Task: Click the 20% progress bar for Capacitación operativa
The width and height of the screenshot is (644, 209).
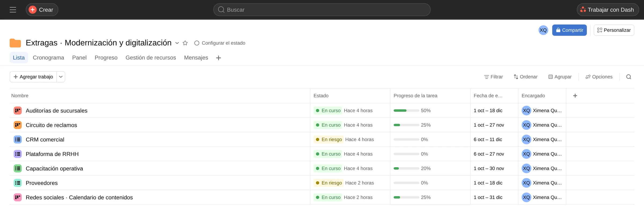Action: tap(406, 168)
